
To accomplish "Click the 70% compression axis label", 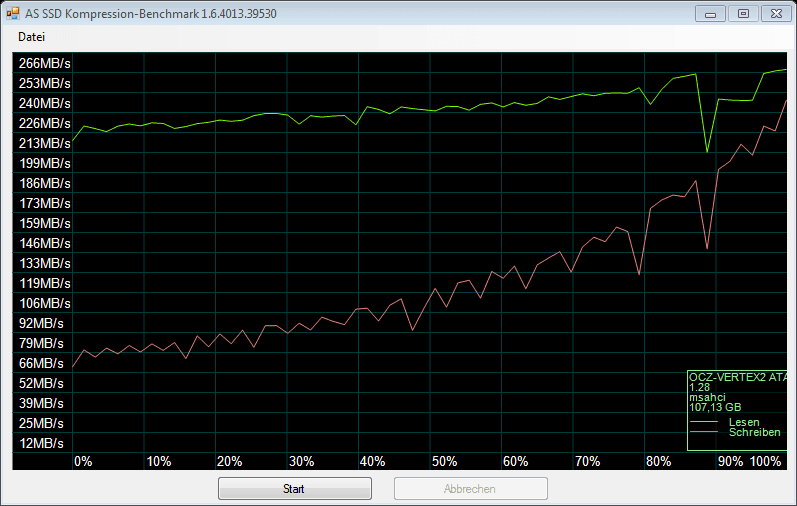I will tap(588, 462).
